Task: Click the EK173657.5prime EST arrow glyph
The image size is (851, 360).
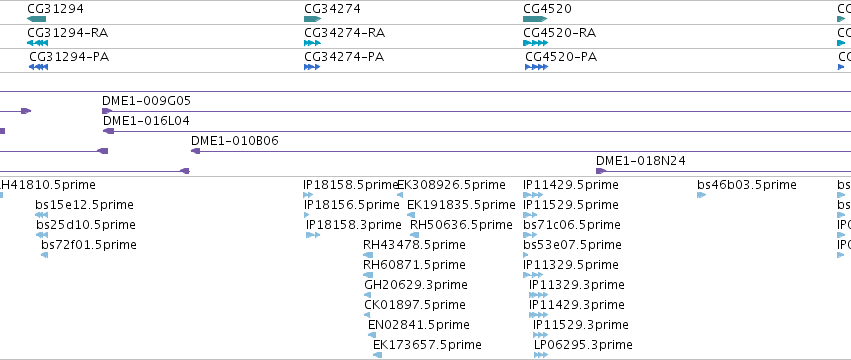Action: [378, 355]
